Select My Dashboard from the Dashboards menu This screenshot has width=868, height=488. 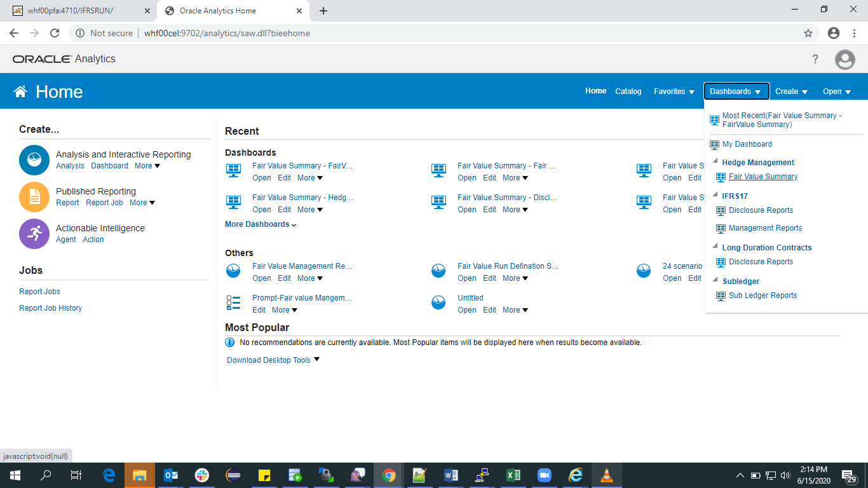point(747,144)
